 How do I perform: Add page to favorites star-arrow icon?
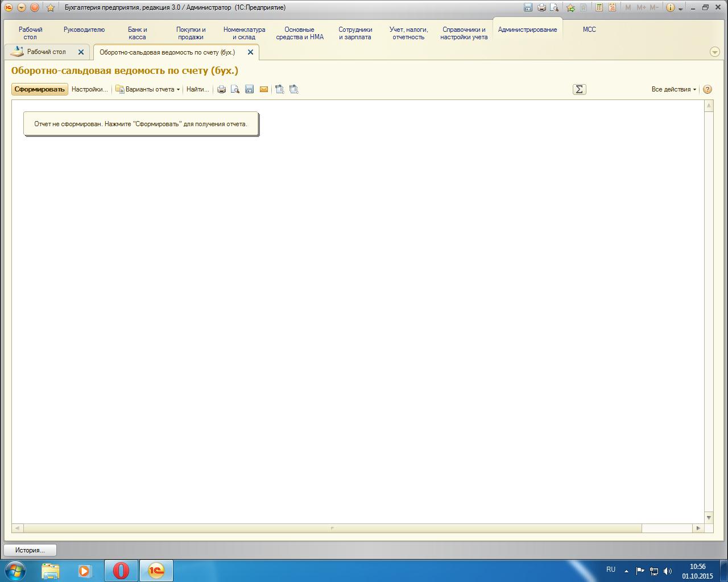tap(570, 7)
